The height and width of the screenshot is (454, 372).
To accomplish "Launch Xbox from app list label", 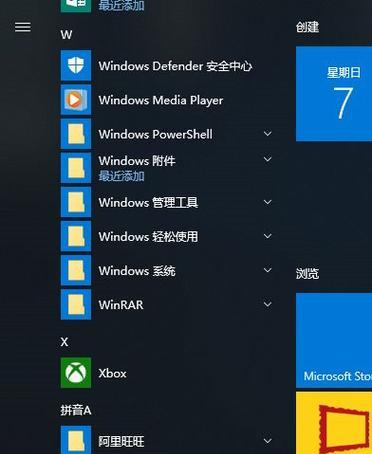I will pos(112,373).
